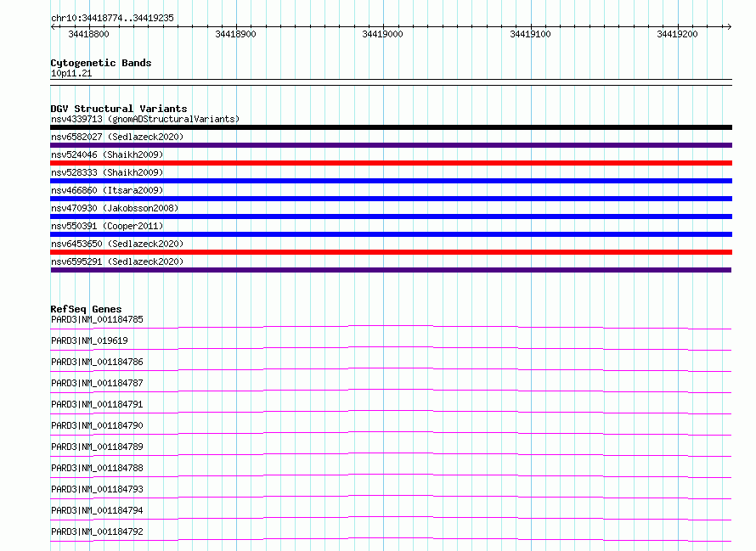Open the DGV Structural Variants track title
This screenshot has width=756, height=551.
click(x=119, y=109)
